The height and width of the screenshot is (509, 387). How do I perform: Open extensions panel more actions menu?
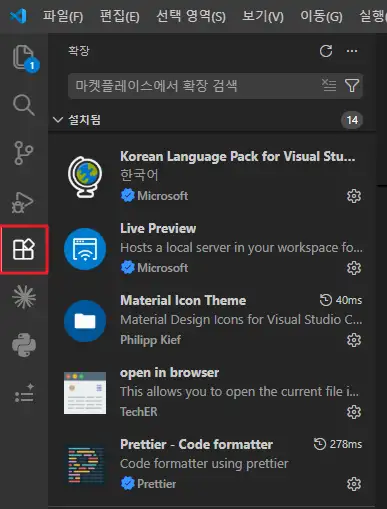pos(352,51)
